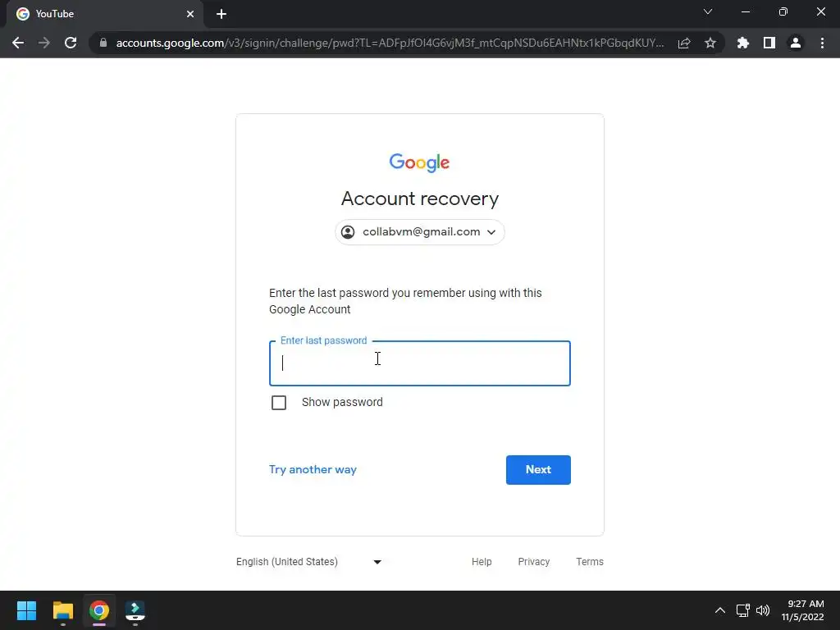The height and width of the screenshot is (630, 840).
Task: Open a new browser tab
Action: (221, 14)
